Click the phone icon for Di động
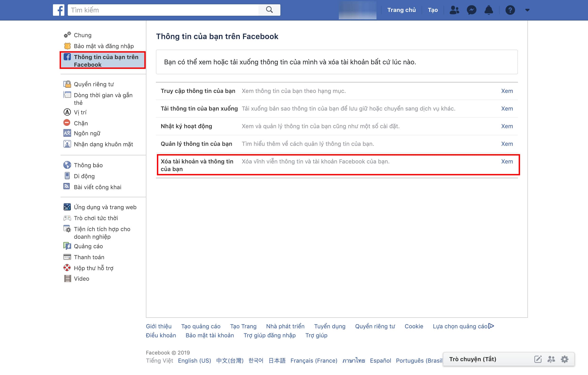This screenshot has width=588, height=375. point(67,176)
